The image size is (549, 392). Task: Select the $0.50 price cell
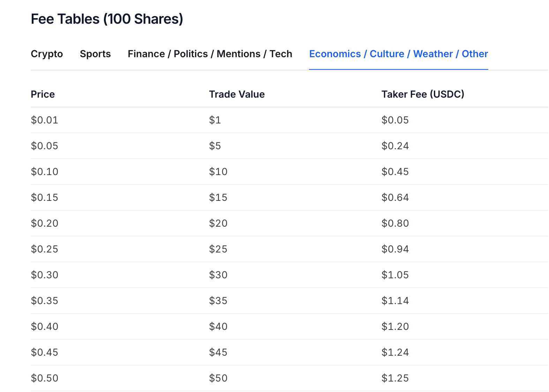44,378
